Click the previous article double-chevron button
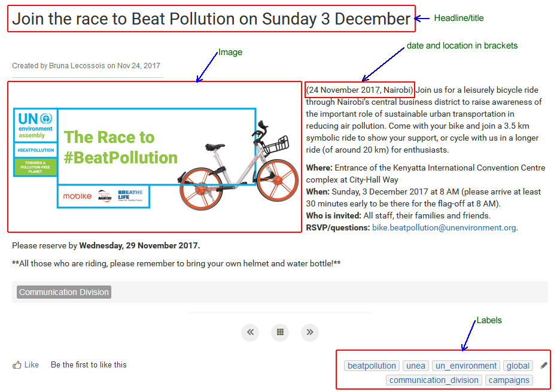Viewport: 560px width, 392px height. pyautogui.click(x=250, y=332)
